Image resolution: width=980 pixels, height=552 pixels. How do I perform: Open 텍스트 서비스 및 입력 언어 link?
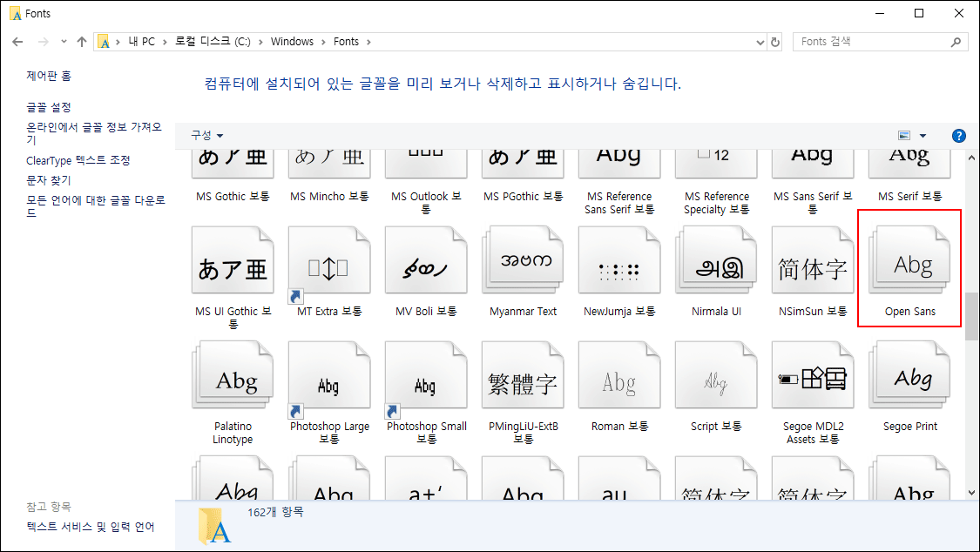click(90, 527)
